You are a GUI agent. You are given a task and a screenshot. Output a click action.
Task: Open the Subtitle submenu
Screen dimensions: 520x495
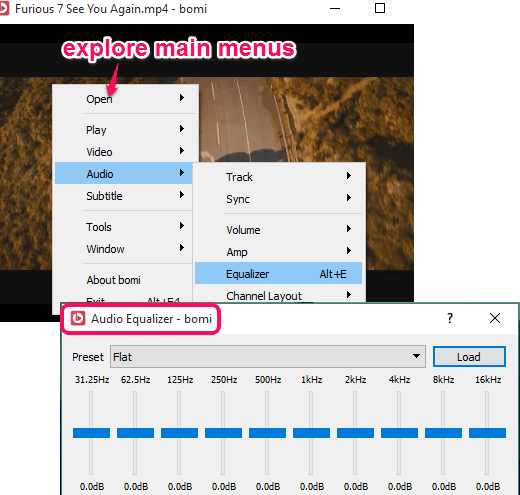[124, 196]
